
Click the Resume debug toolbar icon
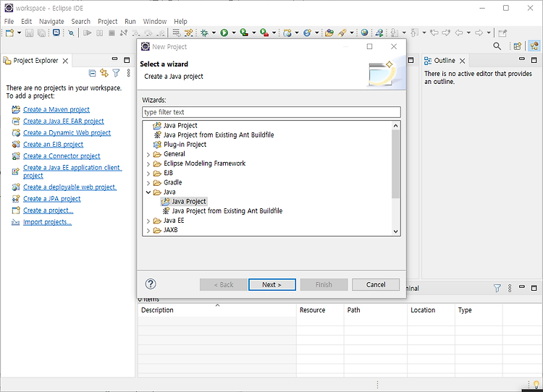click(x=88, y=33)
